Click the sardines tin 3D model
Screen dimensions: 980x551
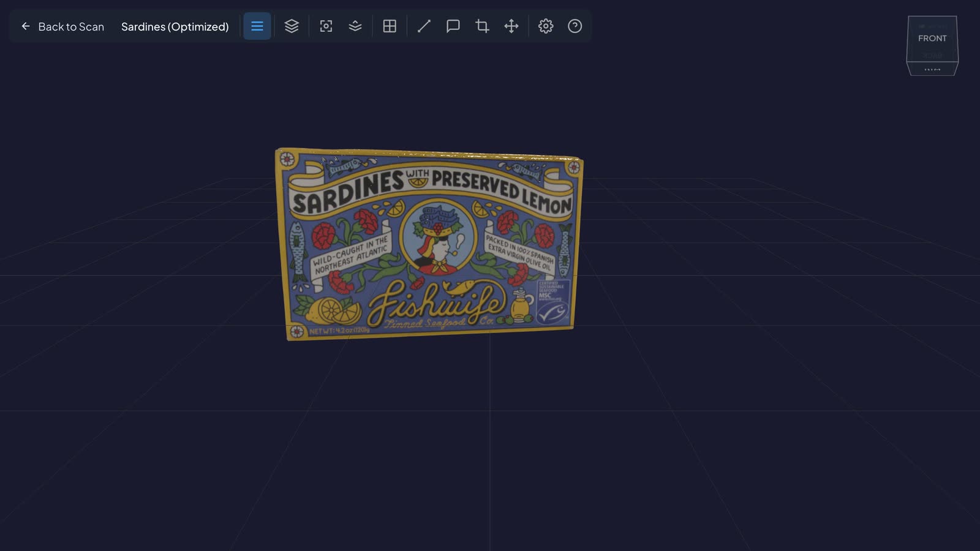429,244
